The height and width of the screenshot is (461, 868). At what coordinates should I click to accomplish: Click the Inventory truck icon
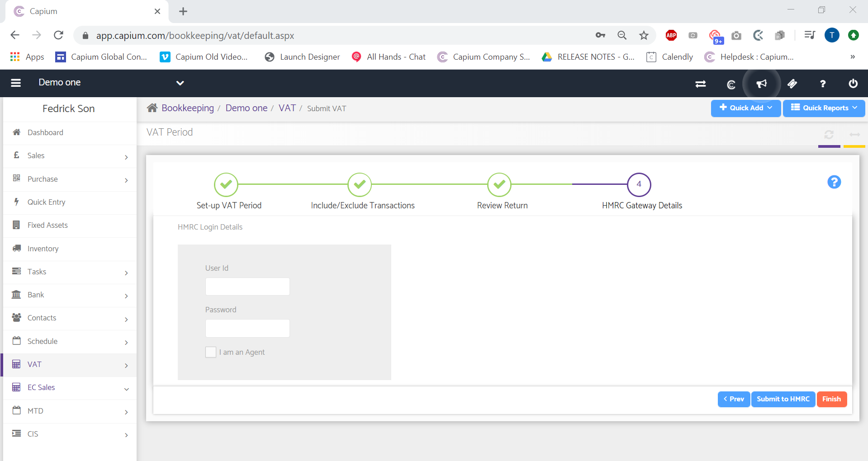coord(17,248)
